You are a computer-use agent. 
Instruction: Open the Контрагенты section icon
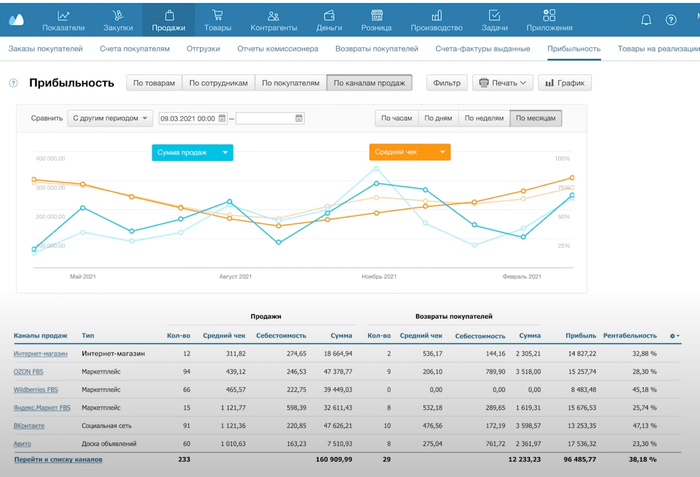tap(270, 16)
